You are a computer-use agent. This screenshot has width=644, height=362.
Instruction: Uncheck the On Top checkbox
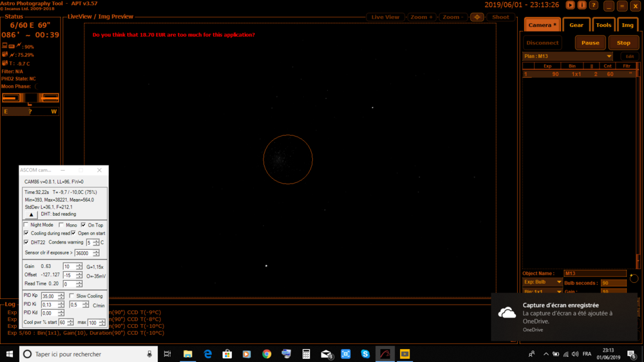(x=83, y=225)
